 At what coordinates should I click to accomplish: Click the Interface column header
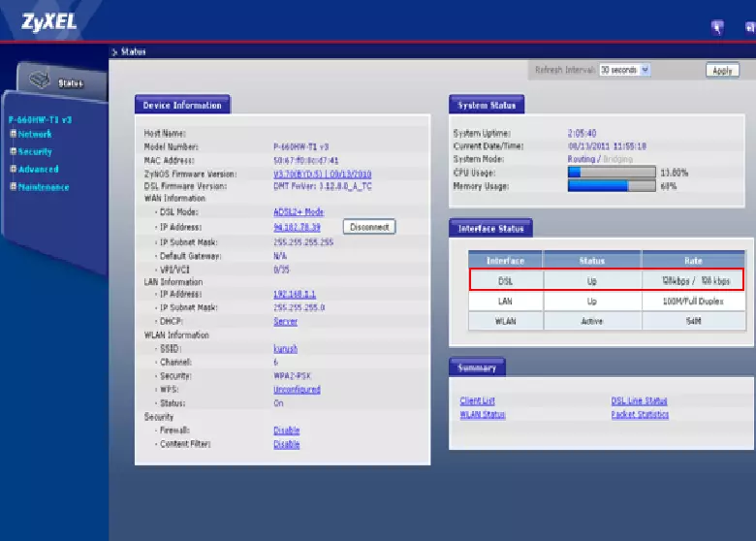(505, 261)
